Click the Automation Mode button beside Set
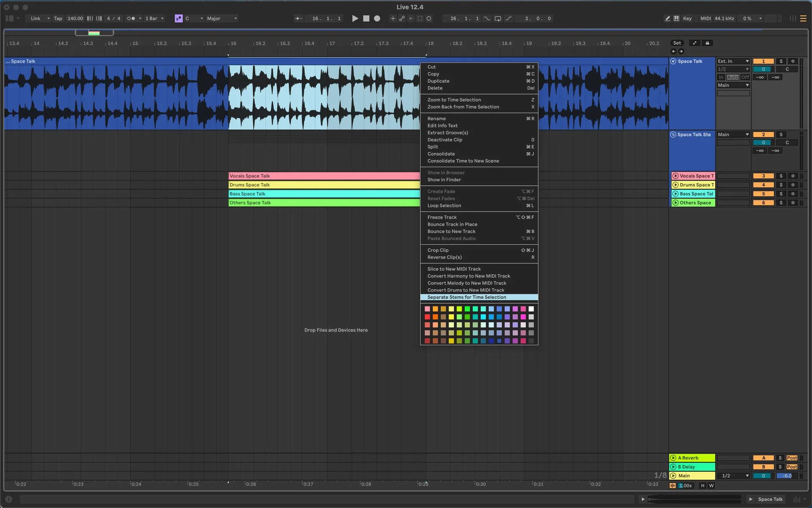This screenshot has height=508, width=812. coord(694,43)
